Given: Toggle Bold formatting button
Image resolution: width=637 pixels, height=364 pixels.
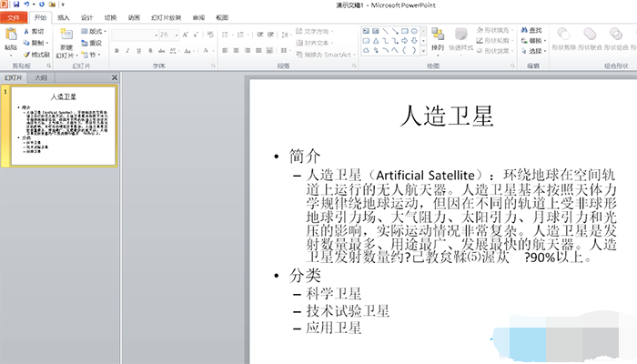Looking at the screenshot, I should [117, 51].
